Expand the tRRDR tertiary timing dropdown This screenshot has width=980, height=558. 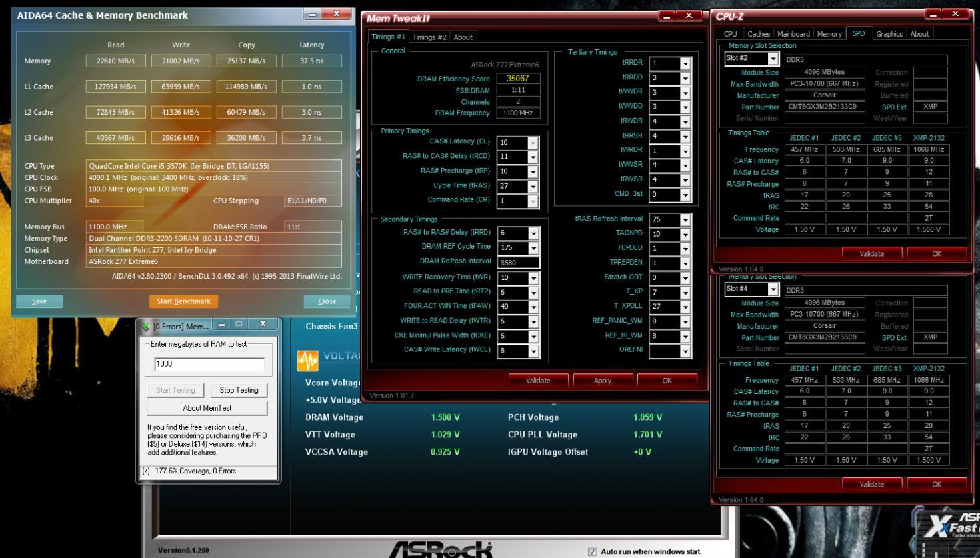click(685, 63)
